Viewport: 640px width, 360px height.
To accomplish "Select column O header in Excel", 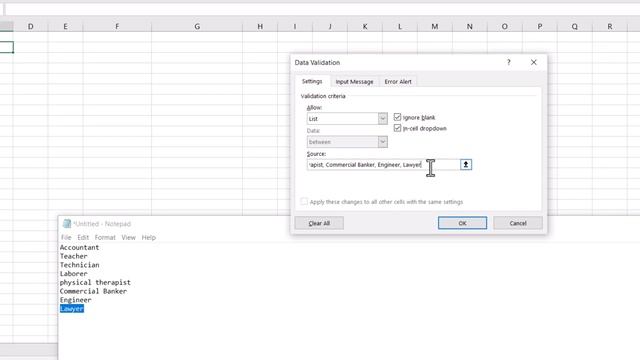I will [504, 27].
